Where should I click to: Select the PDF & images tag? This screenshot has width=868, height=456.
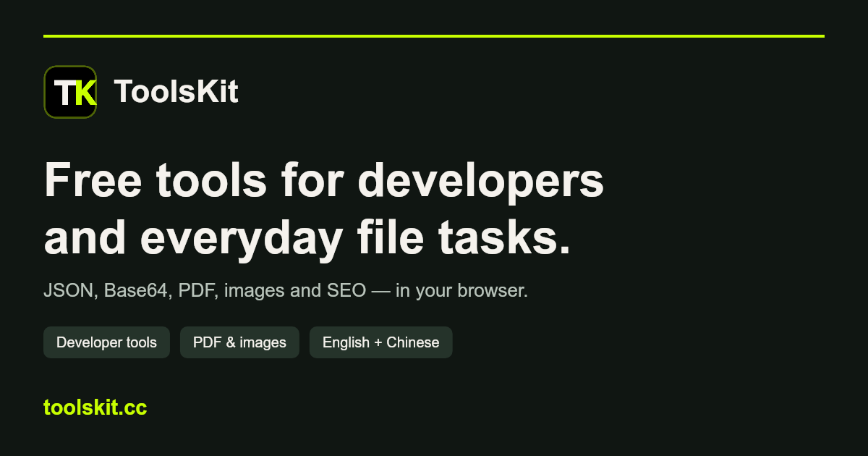(x=239, y=342)
